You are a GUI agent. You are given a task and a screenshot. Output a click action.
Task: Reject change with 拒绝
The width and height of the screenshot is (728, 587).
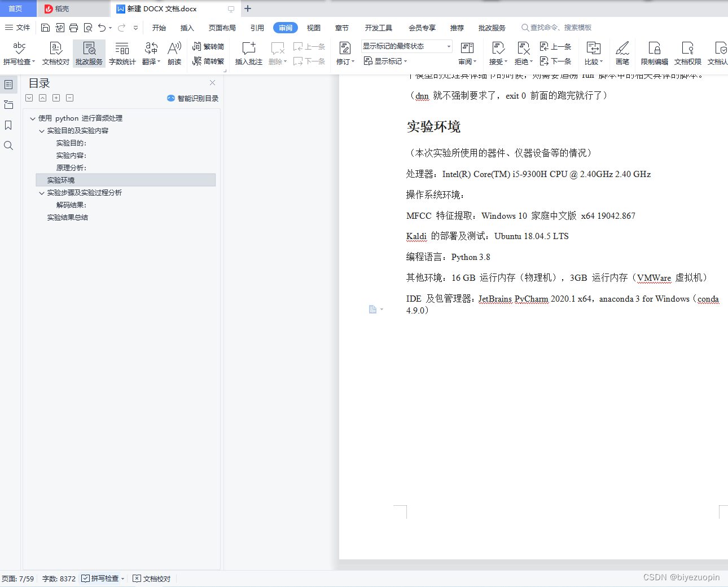523,54
